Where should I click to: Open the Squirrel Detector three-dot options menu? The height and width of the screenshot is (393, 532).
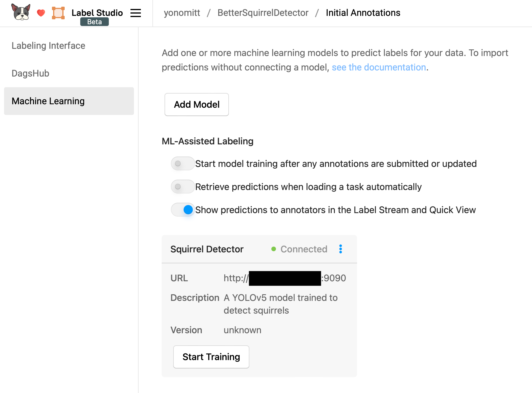click(341, 249)
